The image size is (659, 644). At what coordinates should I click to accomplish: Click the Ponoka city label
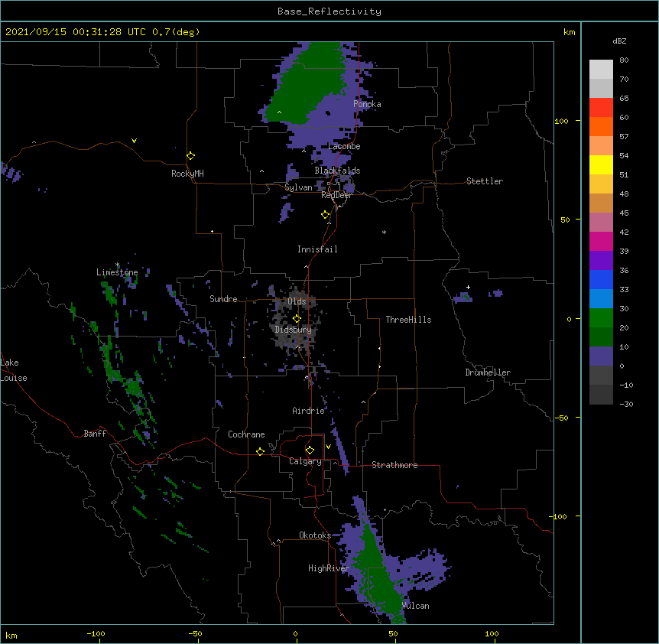coord(367,104)
